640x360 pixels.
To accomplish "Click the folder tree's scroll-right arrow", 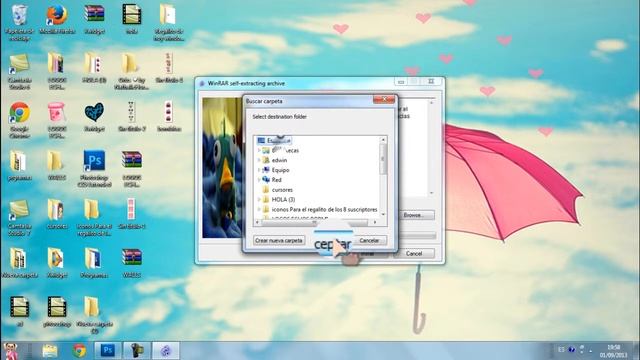I will [375, 222].
